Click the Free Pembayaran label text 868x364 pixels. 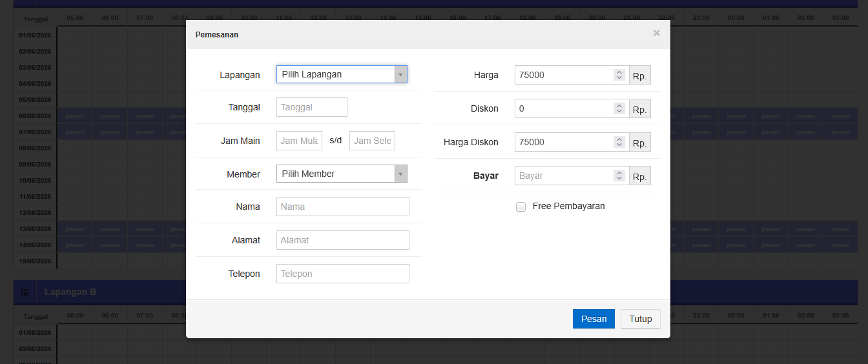569,207
